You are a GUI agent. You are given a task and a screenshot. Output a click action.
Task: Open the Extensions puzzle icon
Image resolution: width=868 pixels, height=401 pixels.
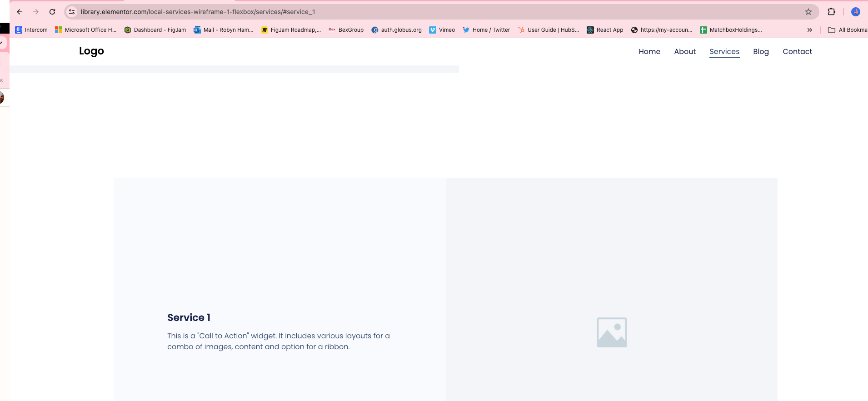click(x=831, y=12)
